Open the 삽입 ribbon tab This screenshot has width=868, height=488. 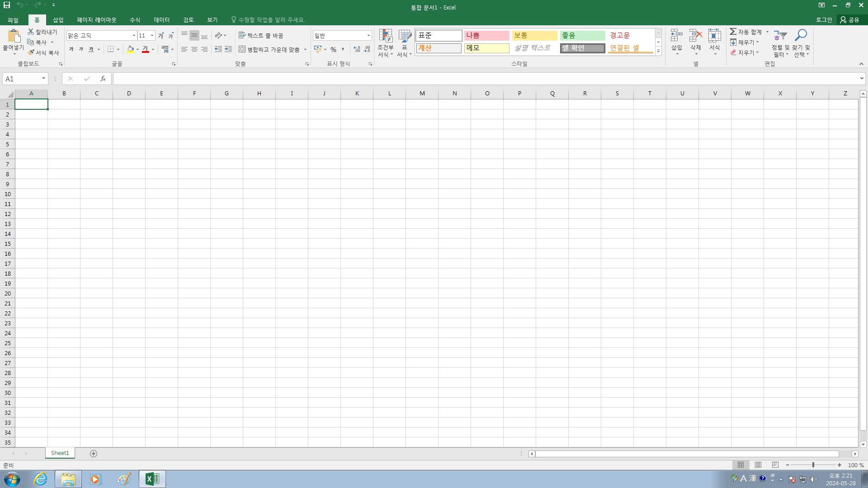[58, 20]
